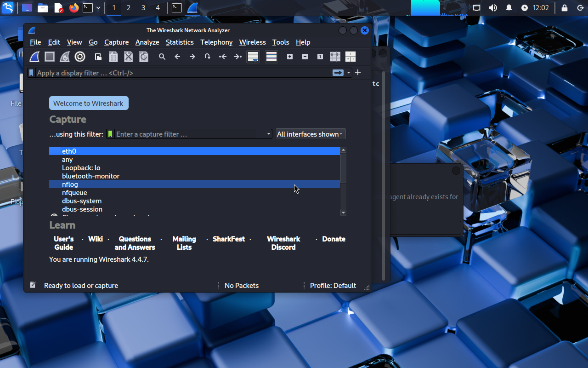This screenshot has height=368, width=588.
Task: Select the nflog interface row
Action: [x=194, y=184]
